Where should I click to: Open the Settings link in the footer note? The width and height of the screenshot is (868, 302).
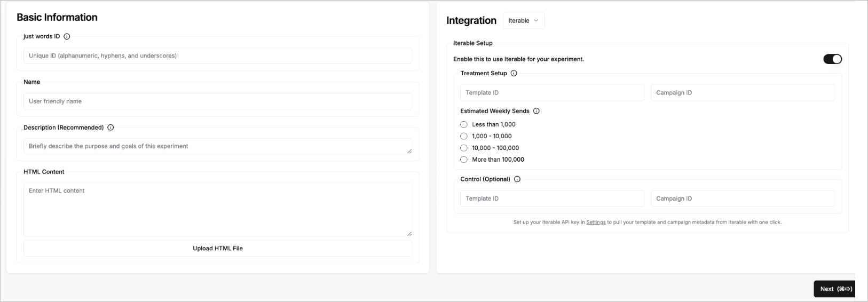[x=596, y=222]
